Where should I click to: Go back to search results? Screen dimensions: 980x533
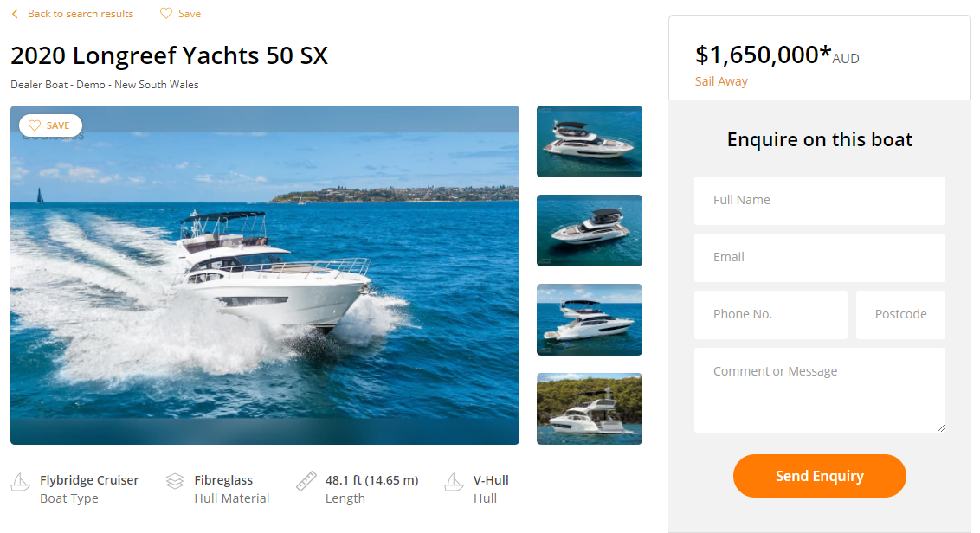click(80, 14)
